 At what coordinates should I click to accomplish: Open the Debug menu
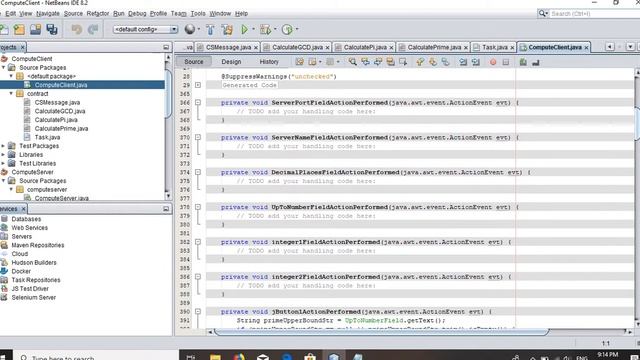[x=137, y=13]
